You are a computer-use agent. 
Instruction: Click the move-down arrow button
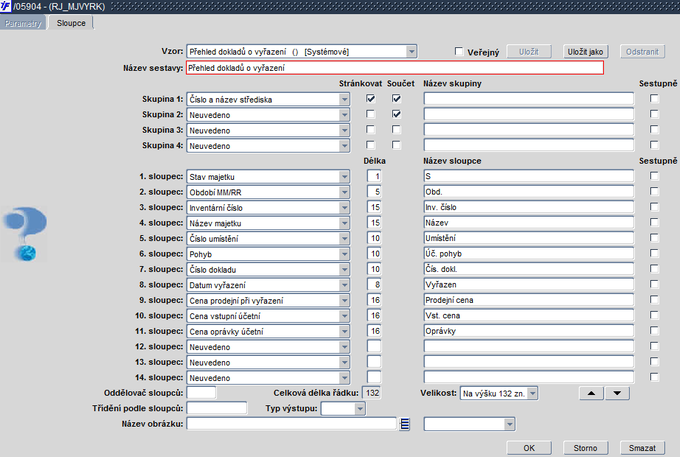coord(617,393)
